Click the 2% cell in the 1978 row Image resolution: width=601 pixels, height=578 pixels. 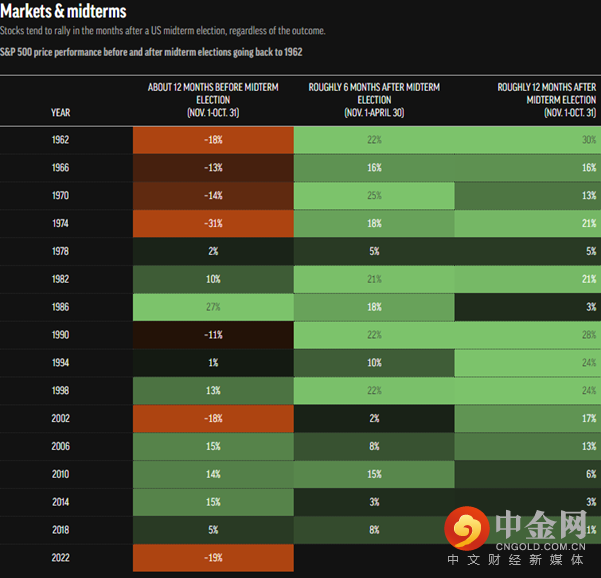tap(213, 251)
